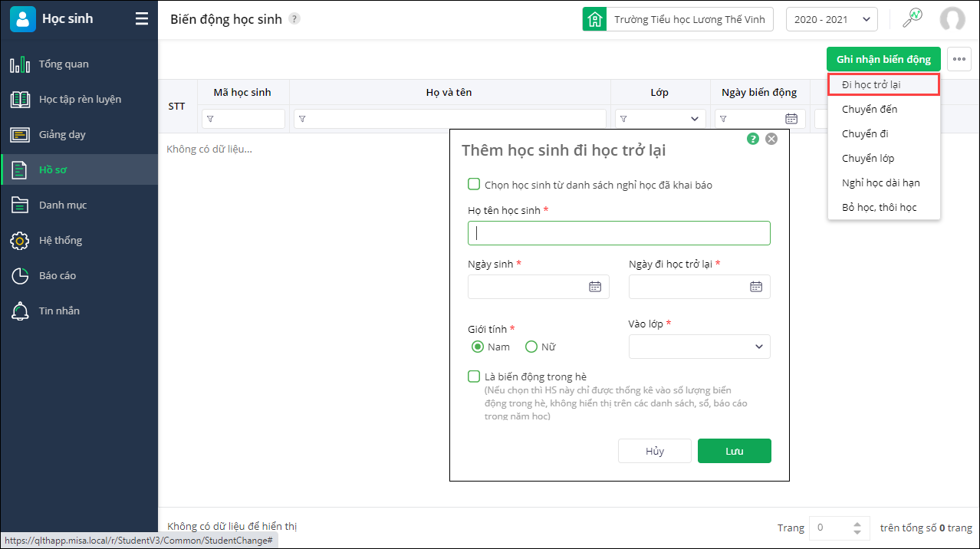Screen dimensions: 980x549
Task: Click the Họ tên học sinh input field
Action: [x=619, y=233]
